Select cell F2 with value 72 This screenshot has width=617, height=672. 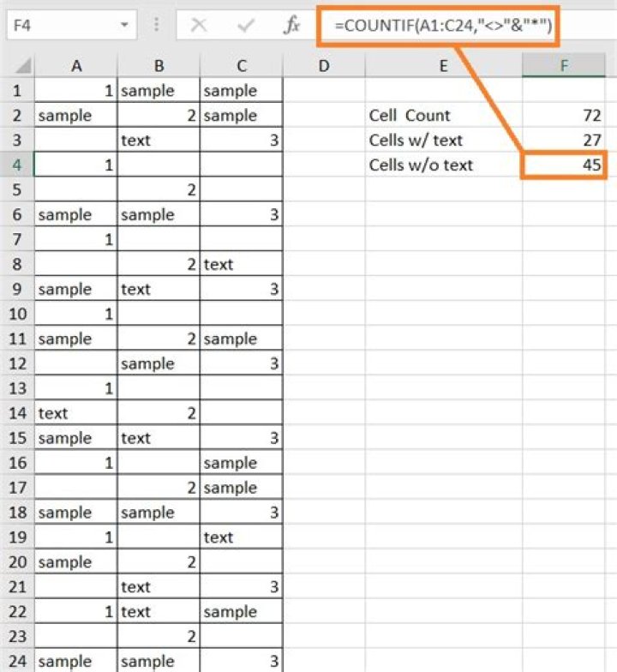click(x=564, y=115)
